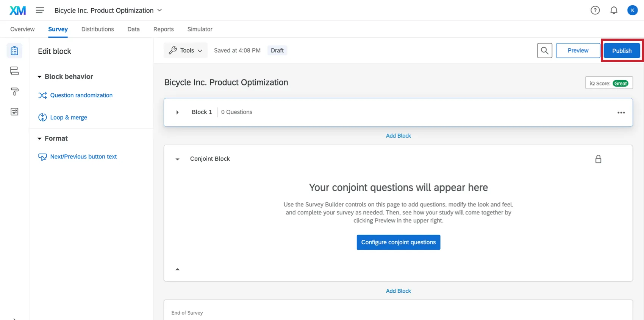Viewport: 644px width, 320px height.
Task: Open the Tools dropdown
Action: click(x=186, y=50)
